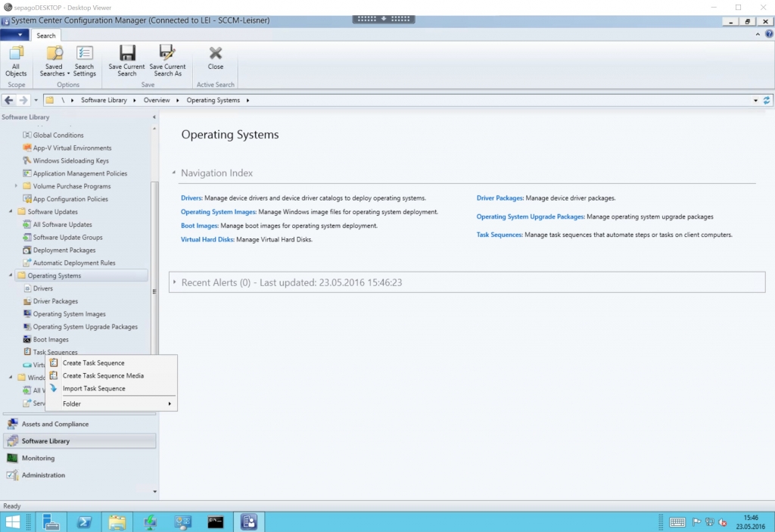Open the on-screen keyboard tray icon

coord(677,522)
